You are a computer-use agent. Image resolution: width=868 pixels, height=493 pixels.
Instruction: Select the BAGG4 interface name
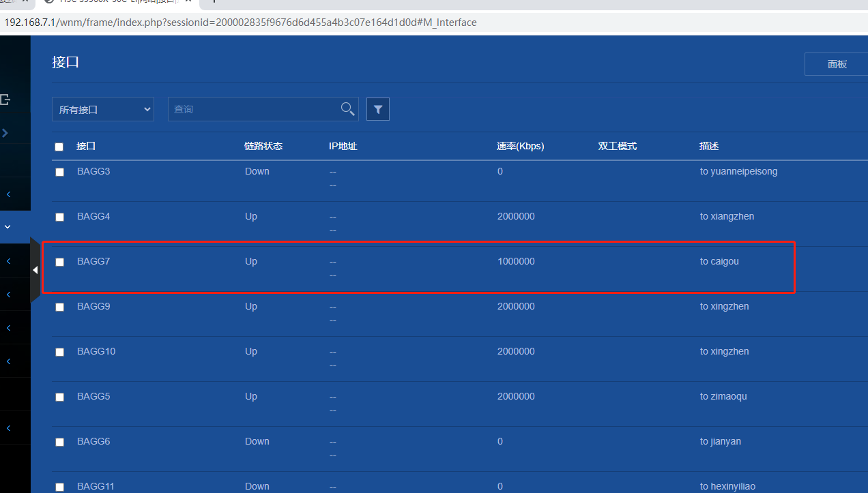pos(93,216)
